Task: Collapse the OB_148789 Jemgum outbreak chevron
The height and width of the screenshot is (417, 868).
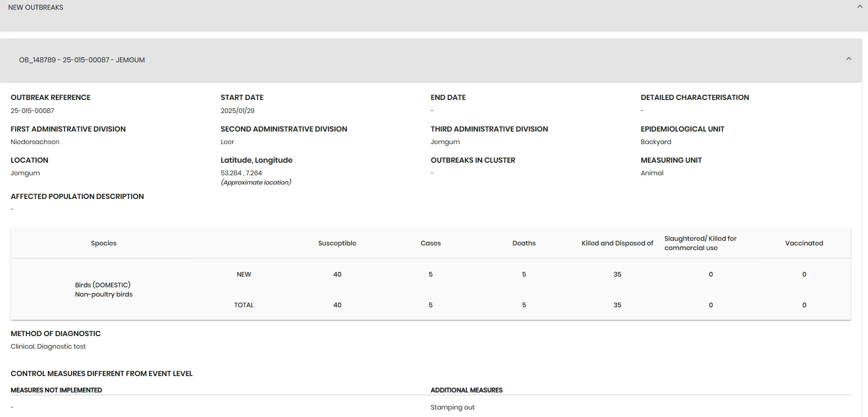Action: pos(849,59)
